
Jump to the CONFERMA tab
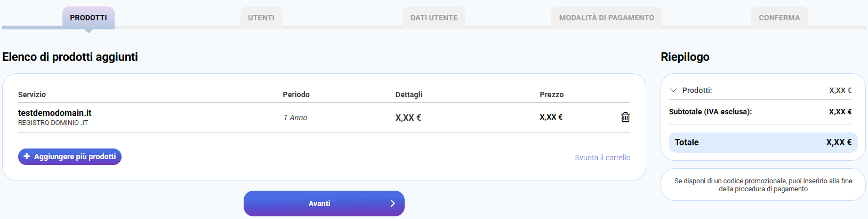click(x=779, y=18)
